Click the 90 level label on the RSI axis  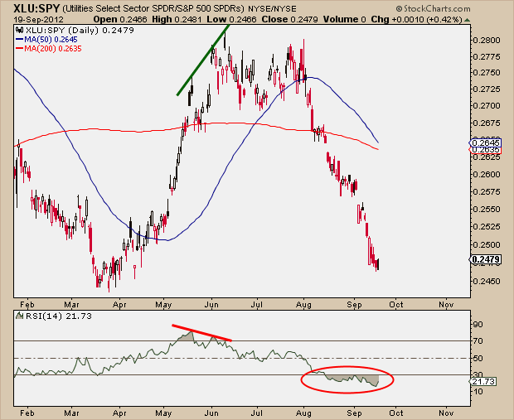pyautogui.click(x=478, y=325)
